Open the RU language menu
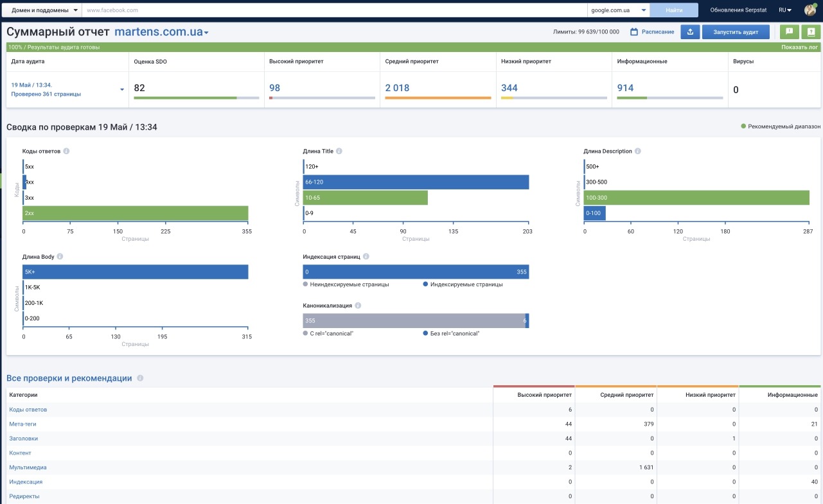Image resolution: width=823 pixels, height=504 pixels. point(785,10)
